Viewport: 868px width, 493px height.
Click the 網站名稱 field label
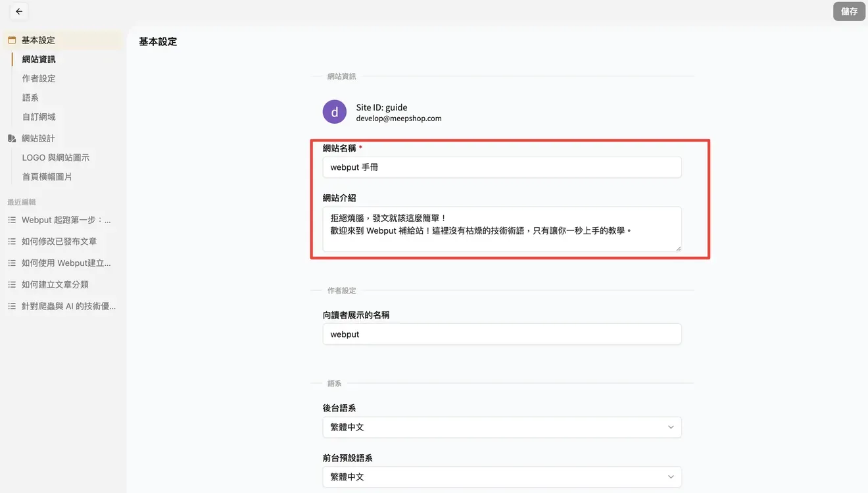point(339,148)
